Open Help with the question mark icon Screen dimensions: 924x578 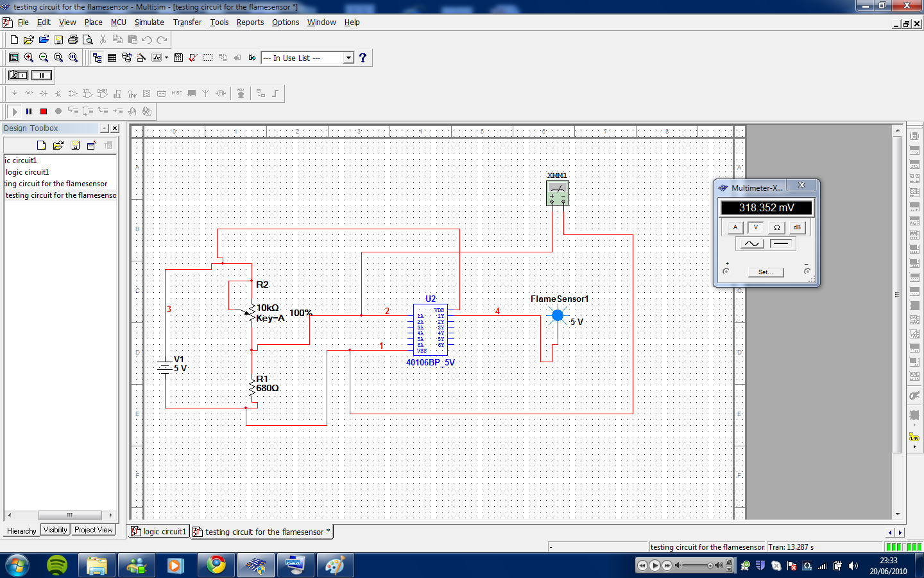click(x=363, y=58)
